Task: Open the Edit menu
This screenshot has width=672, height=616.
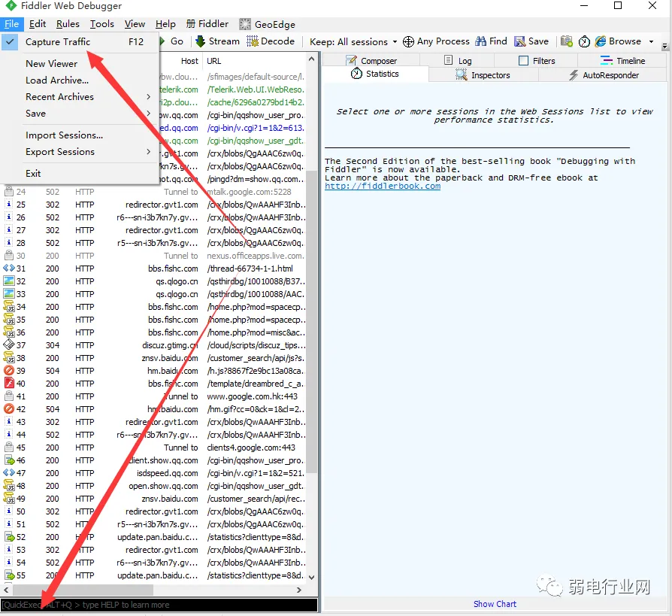Action: (38, 24)
